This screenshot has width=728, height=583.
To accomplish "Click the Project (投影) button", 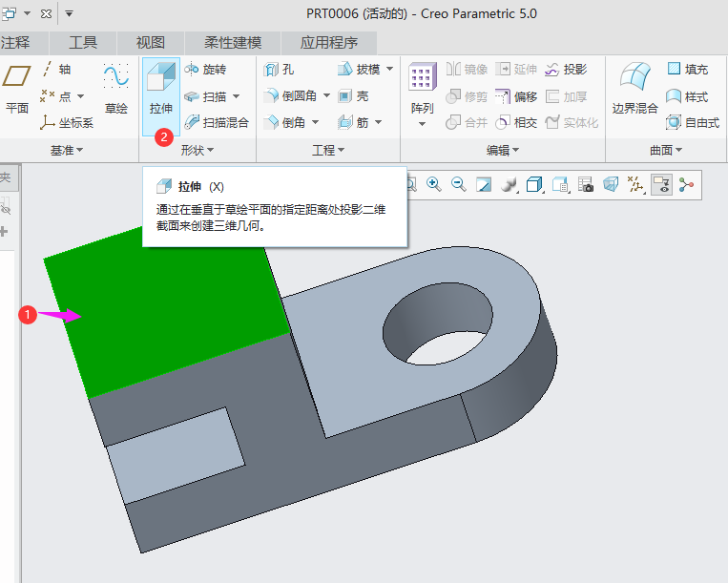I will coord(565,70).
